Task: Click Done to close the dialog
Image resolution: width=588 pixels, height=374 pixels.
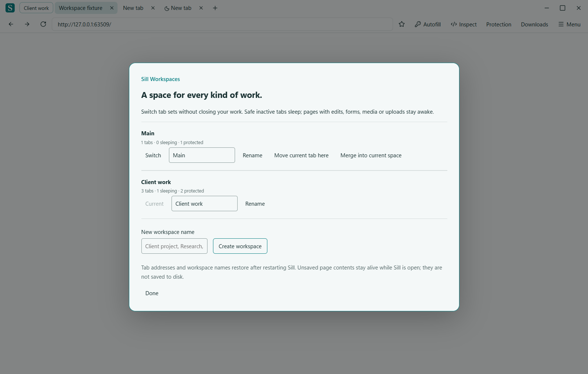Action: tap(152, 293)
